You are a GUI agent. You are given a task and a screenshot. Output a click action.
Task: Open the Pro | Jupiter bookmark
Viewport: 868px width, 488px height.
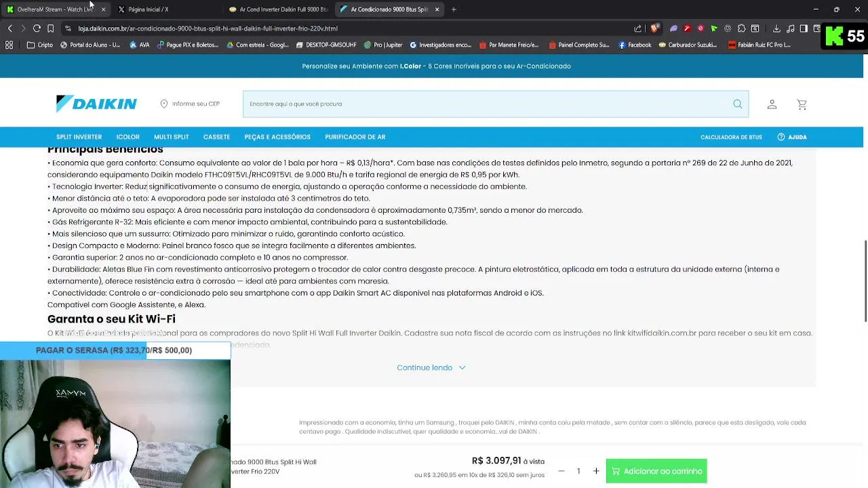[383, 45]
